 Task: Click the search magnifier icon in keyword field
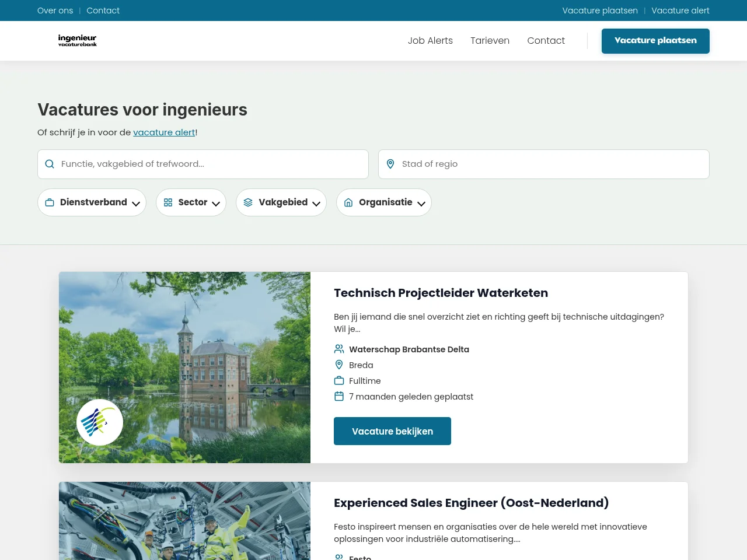click(x=50, y=164)
